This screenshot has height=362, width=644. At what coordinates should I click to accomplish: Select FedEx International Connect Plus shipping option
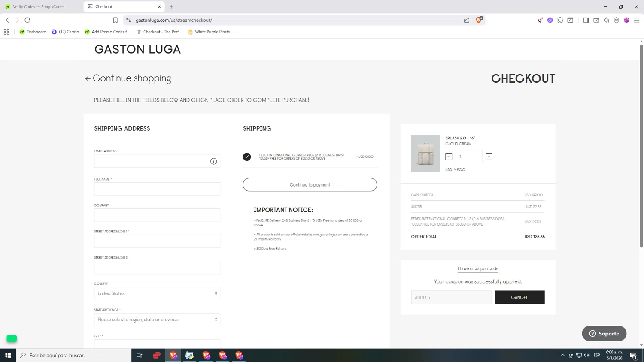point(247,157)
